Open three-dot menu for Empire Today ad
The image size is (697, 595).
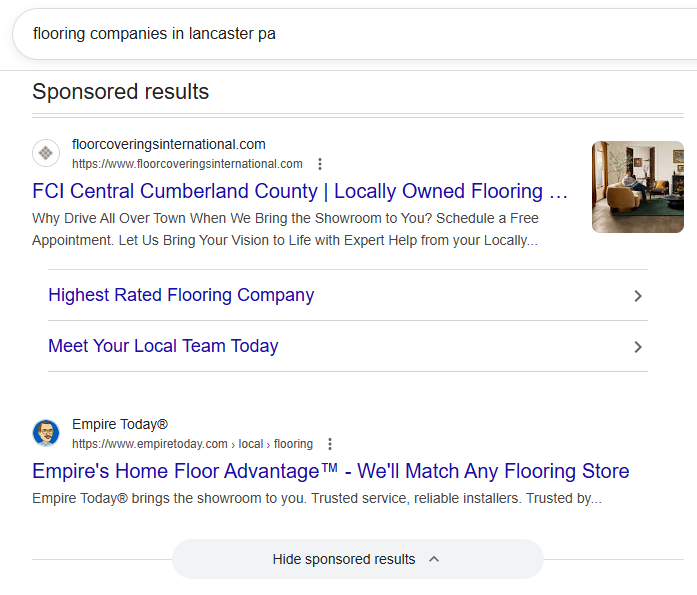(330, 444)
